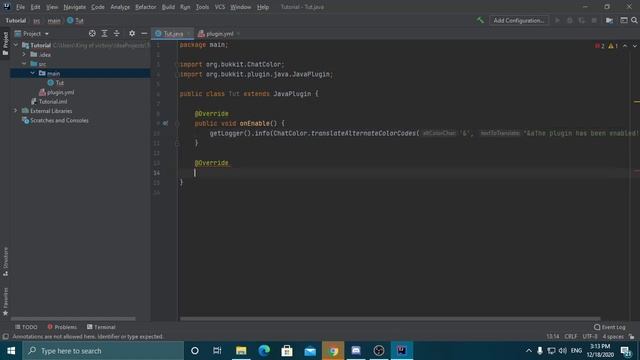Click Select Opened File target icon

[92, 33]
